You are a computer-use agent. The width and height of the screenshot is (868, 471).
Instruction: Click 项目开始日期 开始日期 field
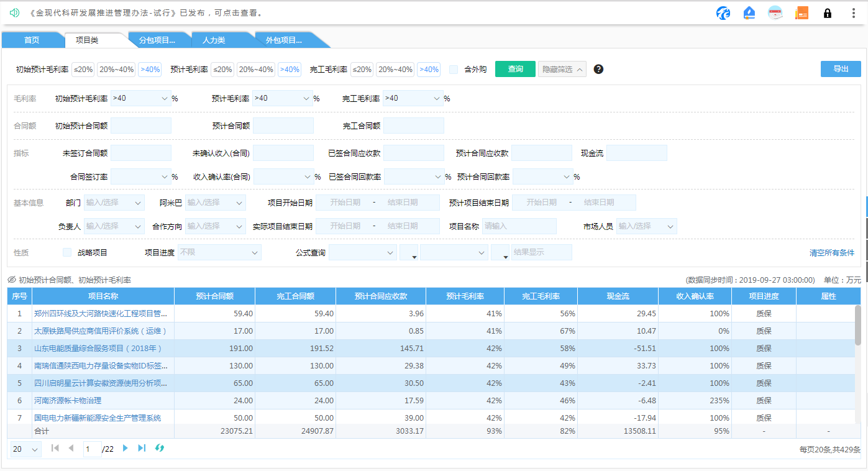(345, 203)
